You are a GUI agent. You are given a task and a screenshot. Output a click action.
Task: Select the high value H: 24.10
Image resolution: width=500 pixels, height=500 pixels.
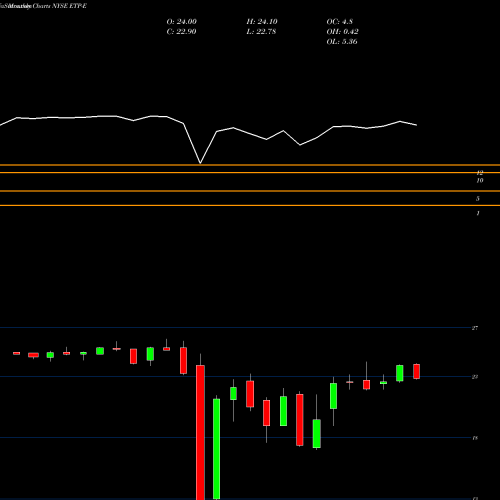point(262,22)
